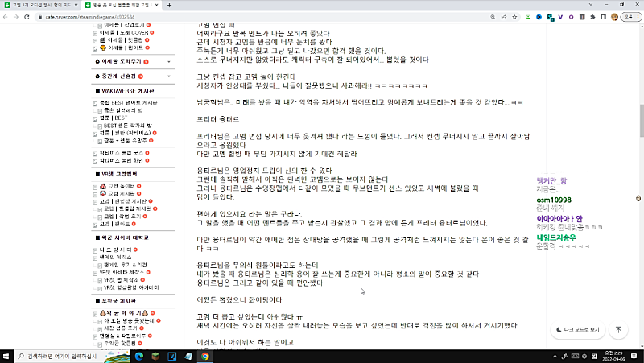Close the active cafe tab
The height and width of the screenshot is (363, 644).
point(156,6)
